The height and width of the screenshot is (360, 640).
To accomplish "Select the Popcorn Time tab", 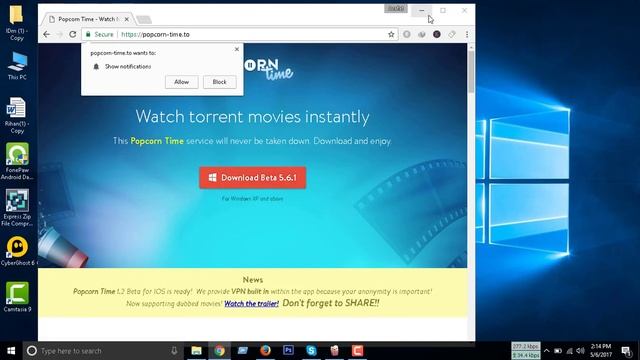I will (x=88, y=19).
